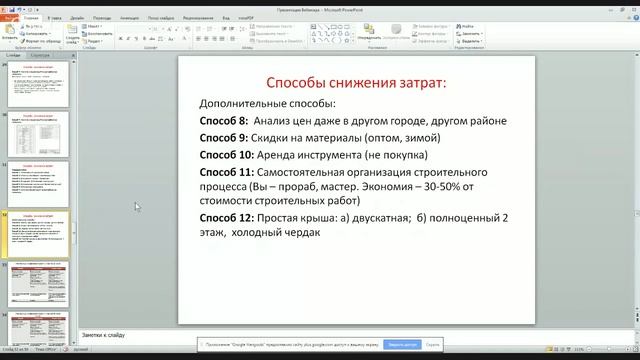This screenshot has height=360, width=640.
Task: Toggle Strikethrough formatting
Action: click(152, 38)
